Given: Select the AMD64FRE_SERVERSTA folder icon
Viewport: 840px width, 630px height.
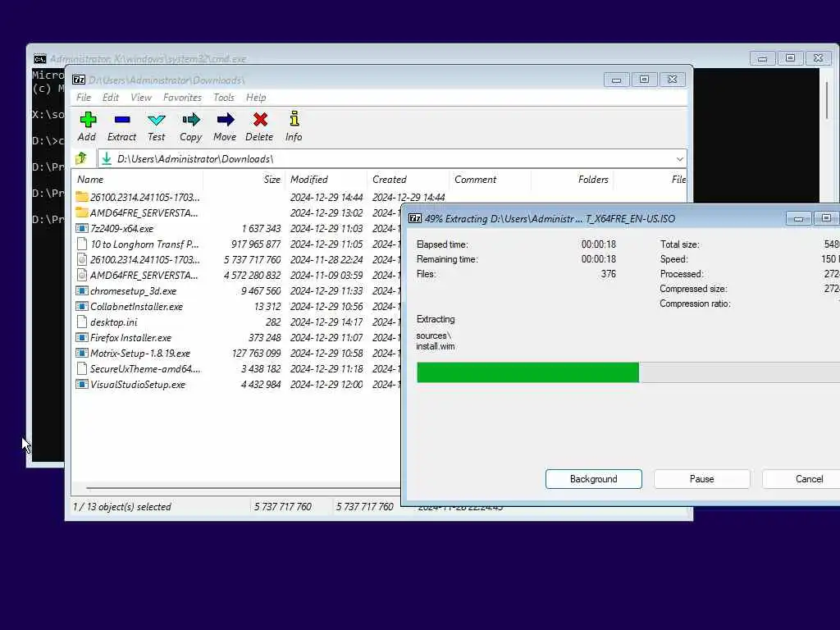Looking at the screenshot, I should click(x=81, y=212).
